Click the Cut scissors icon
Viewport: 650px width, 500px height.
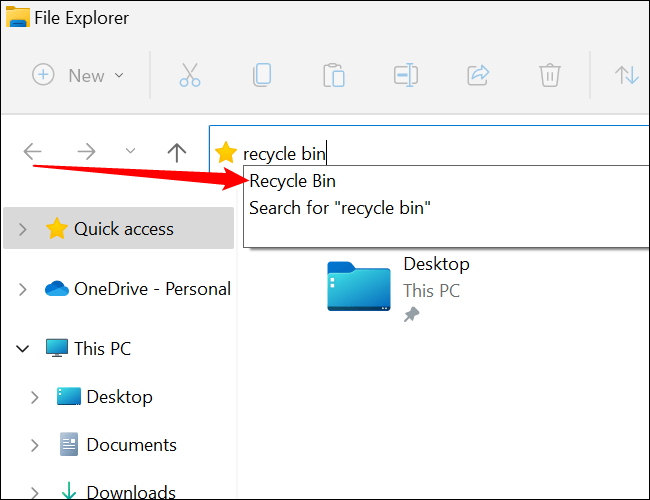[189, 75]
